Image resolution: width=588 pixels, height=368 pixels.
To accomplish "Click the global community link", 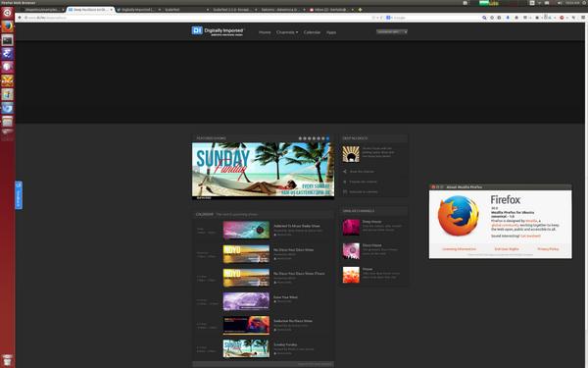I will [505, 225].
